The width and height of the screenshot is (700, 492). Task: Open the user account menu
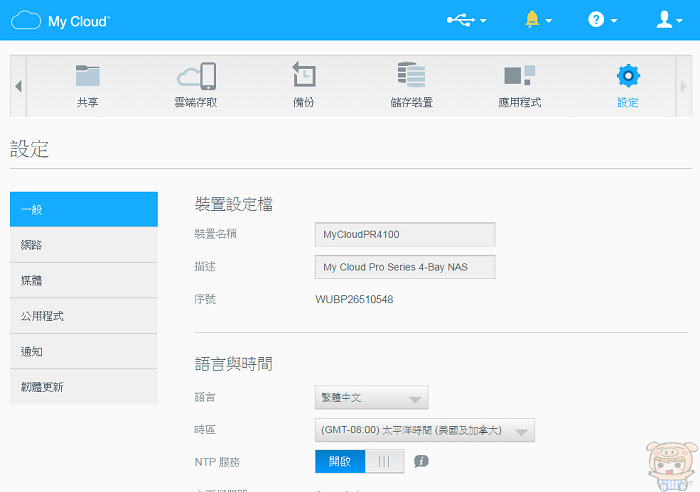tap(669, 20)
